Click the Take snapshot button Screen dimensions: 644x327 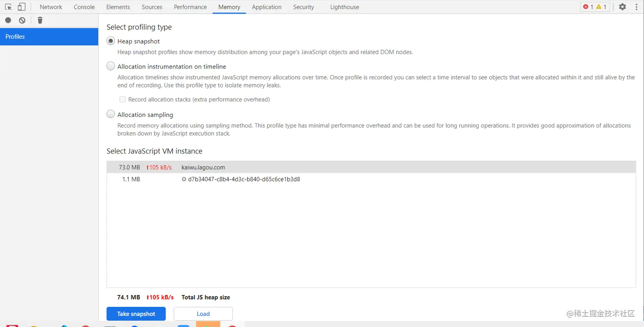tap(136, 314)
